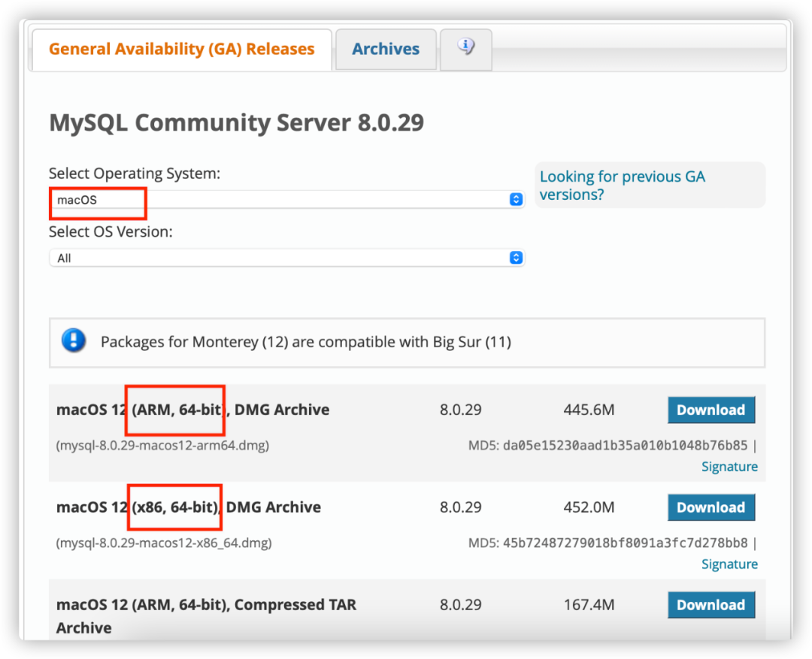This screenshot has width=812, height=659.
Task: Open Signature link for the x86_64 DMG
Action: [x=729, y=564]
